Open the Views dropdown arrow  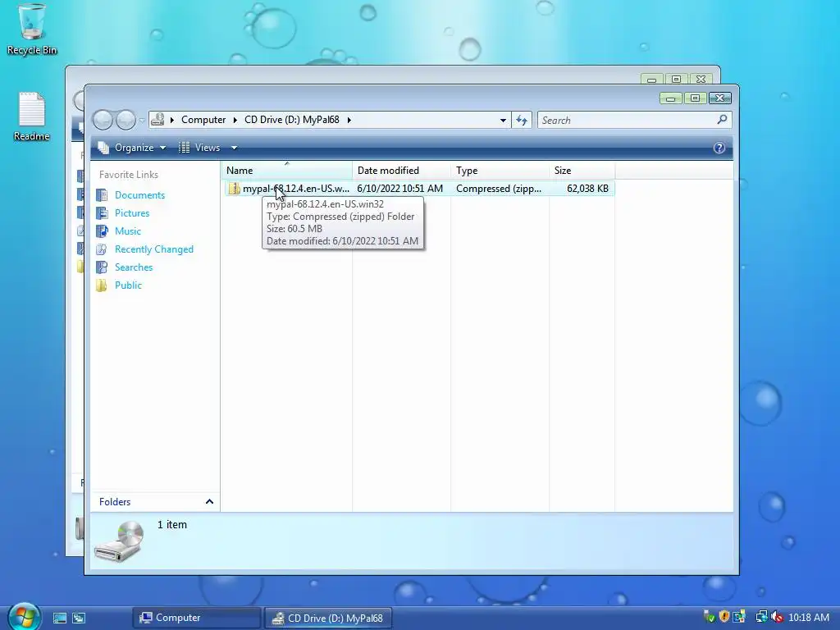point(234,148)
